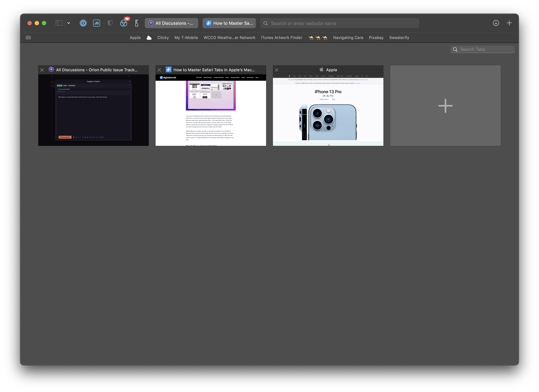539x392 pixels.
Task: Click the downloads history icon
Action: point(496,23)
